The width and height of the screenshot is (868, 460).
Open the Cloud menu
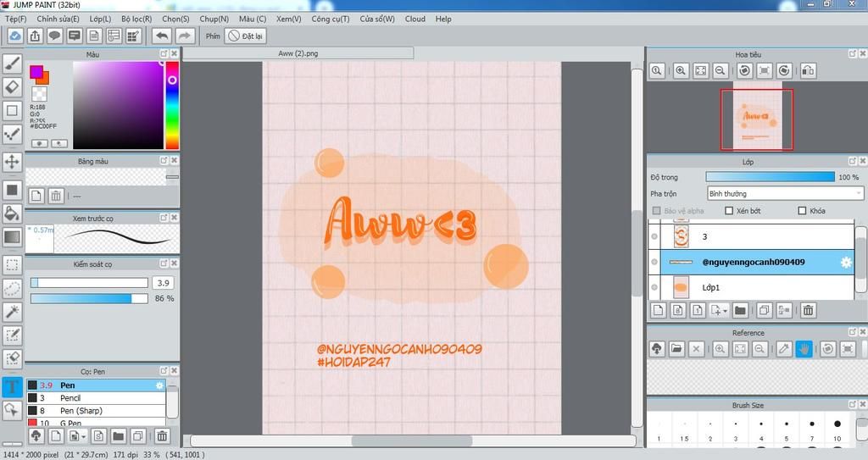click(x=415, y=19)
